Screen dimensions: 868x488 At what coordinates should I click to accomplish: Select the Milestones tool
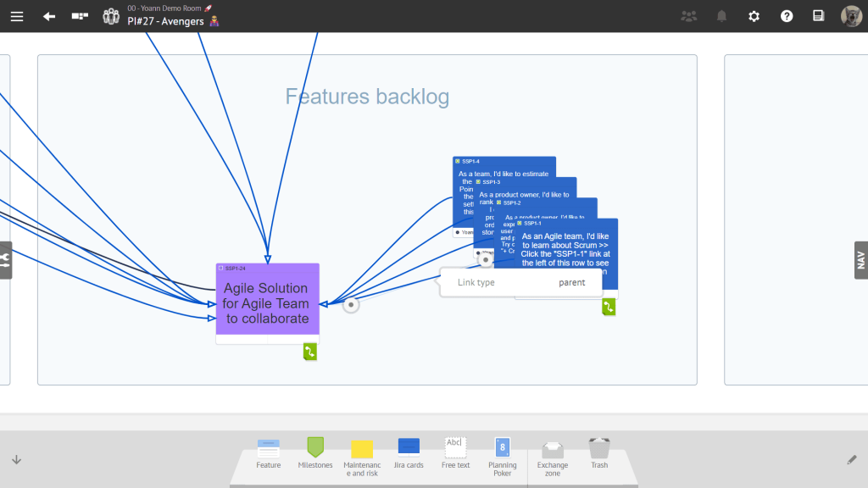[315, 450]
